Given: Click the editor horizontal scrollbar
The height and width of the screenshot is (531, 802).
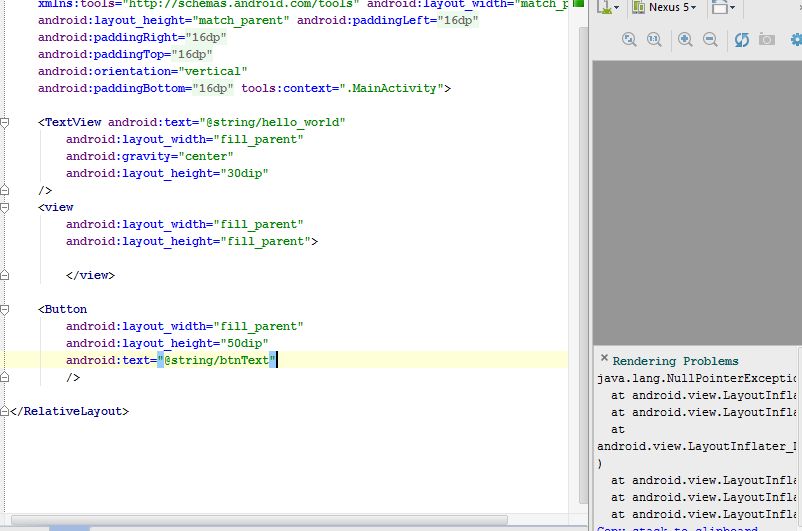Looking at the screenshot, I should tap(259, 520).
